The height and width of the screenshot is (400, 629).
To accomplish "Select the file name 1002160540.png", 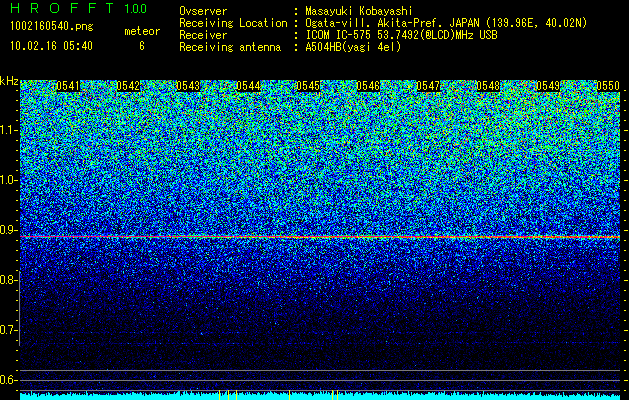I will 52,27.
